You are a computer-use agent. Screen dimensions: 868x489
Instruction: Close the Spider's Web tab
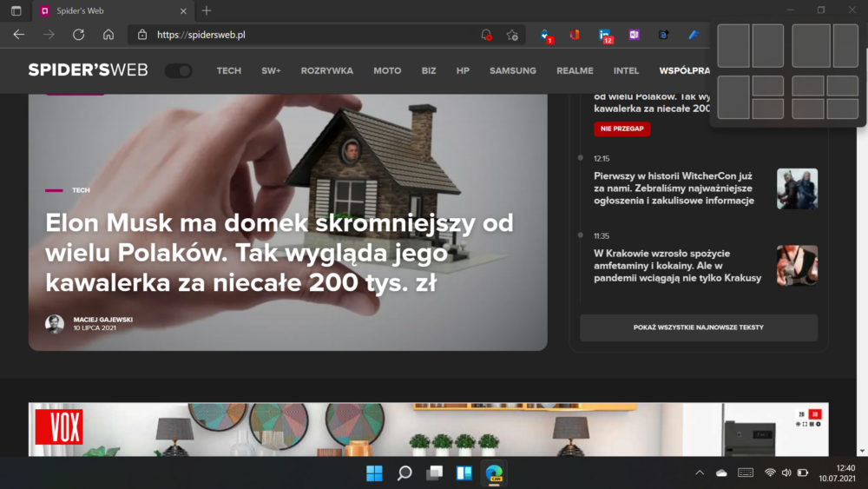[x=183, y=10]
